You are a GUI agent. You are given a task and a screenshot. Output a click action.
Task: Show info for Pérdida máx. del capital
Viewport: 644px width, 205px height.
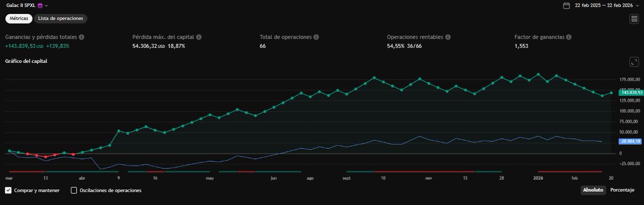(x=199, y=38)
